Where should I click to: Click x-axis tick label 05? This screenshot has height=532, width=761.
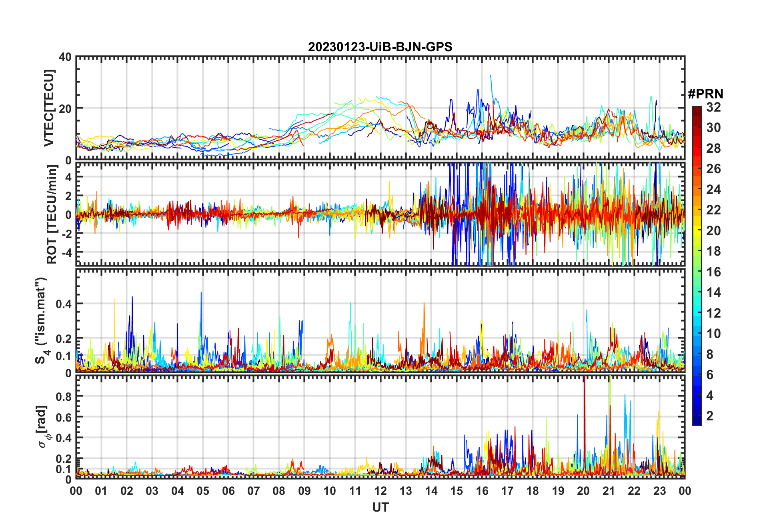(x=203, y=491)
